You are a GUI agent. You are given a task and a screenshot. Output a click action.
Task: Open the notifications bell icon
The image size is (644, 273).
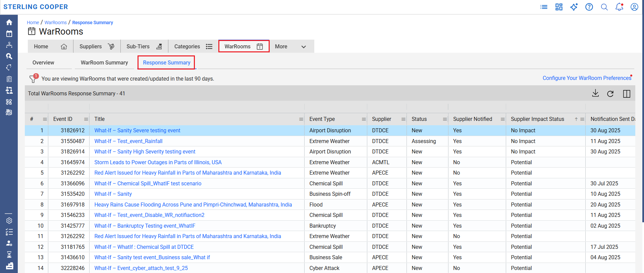coord(619,7)
